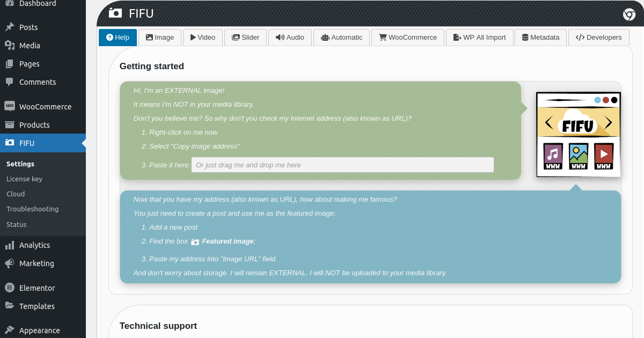Open the Slider tab
The height and width of the screenshot is (338, 644).
pyautogui.click(x=245, y=38)
